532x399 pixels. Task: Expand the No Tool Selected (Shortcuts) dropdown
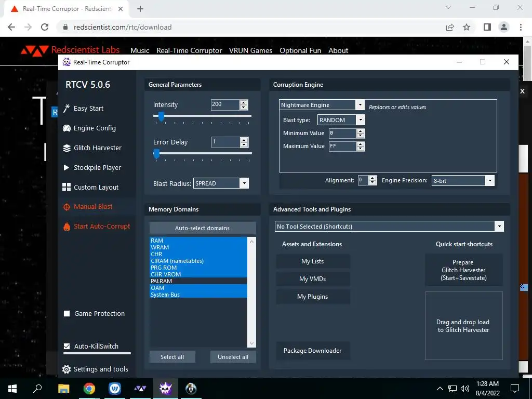tap(499, 227)
